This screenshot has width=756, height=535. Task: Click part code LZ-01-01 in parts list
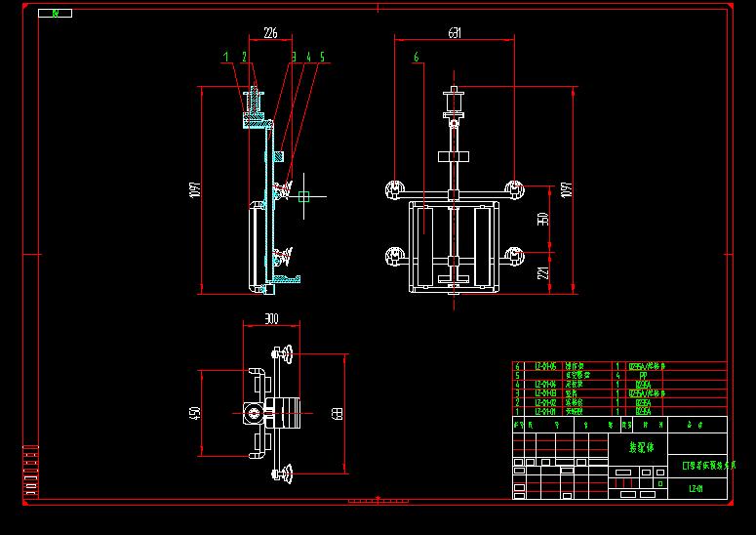(545, 412)
